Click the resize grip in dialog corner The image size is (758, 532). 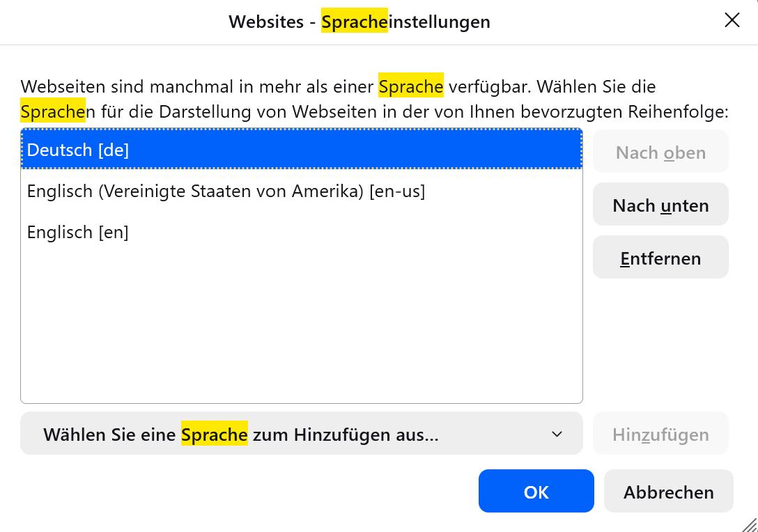pos(750,524)
